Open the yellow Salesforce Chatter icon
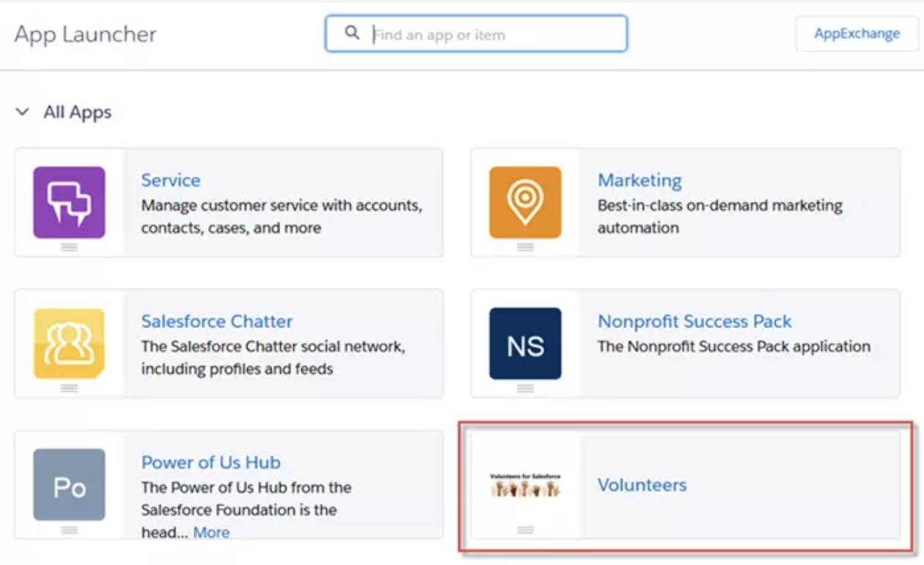 69,343
